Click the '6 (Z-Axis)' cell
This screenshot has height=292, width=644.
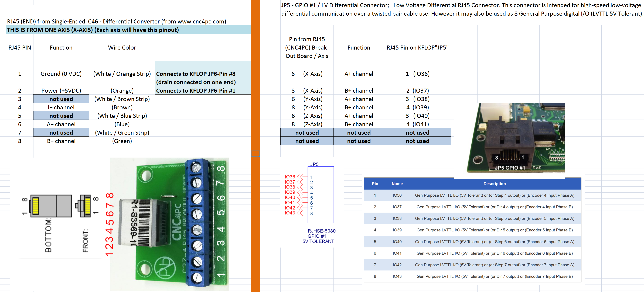(307, 116)
